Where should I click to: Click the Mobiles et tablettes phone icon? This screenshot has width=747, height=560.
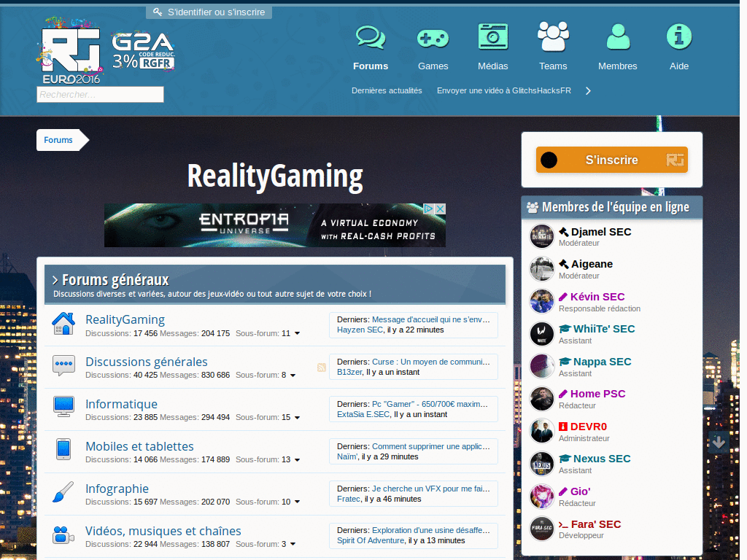click(63, 449)
